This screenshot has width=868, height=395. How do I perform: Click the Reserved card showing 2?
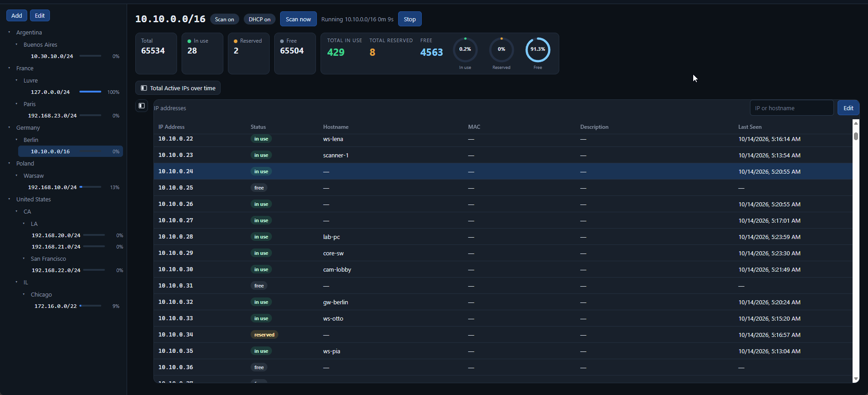point(248,54)
